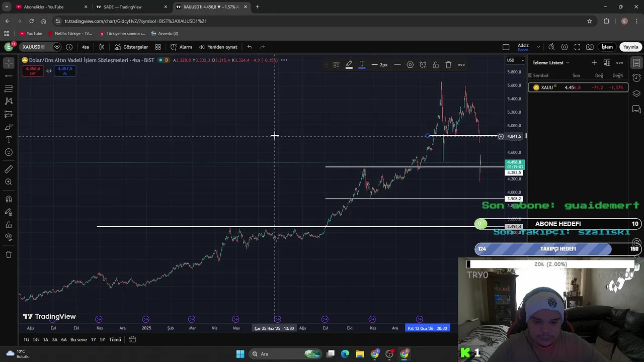Viewport: 644px width, 362px height.
Task: Remove drawings with sidebar trash icon
Action: pos(9,254)
